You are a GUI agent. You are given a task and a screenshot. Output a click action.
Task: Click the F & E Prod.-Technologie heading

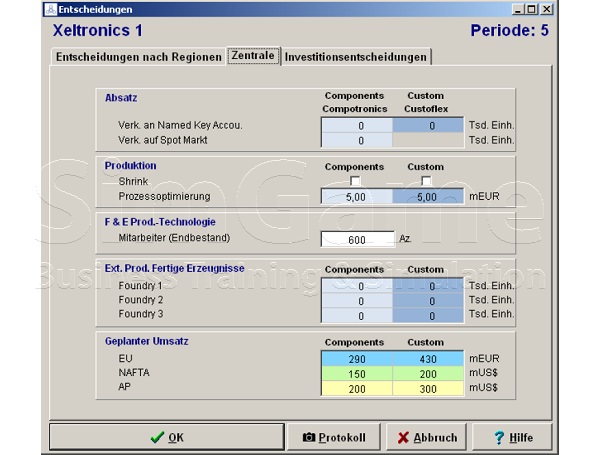pos(160,222)
